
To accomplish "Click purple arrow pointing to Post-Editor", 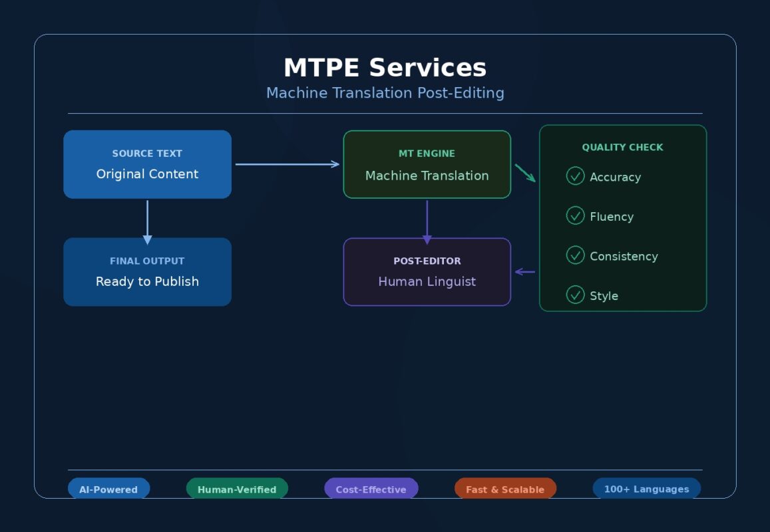I will 525,271.
